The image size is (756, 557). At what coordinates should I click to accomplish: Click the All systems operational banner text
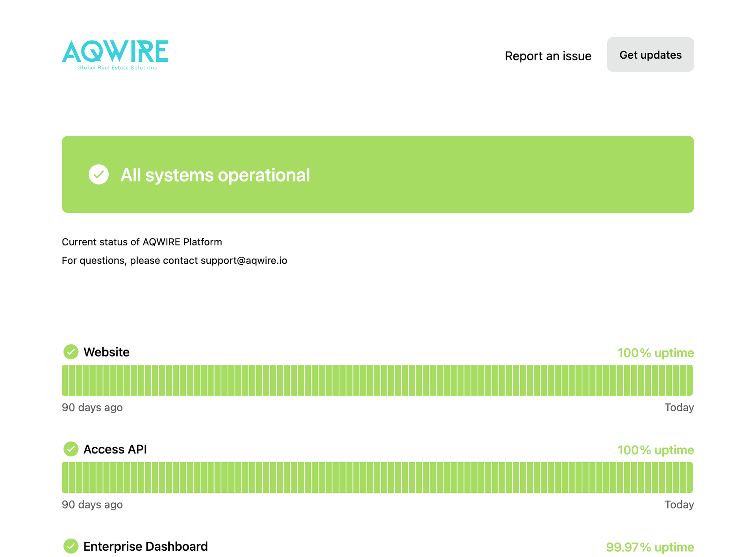click(x=215, y=175)
